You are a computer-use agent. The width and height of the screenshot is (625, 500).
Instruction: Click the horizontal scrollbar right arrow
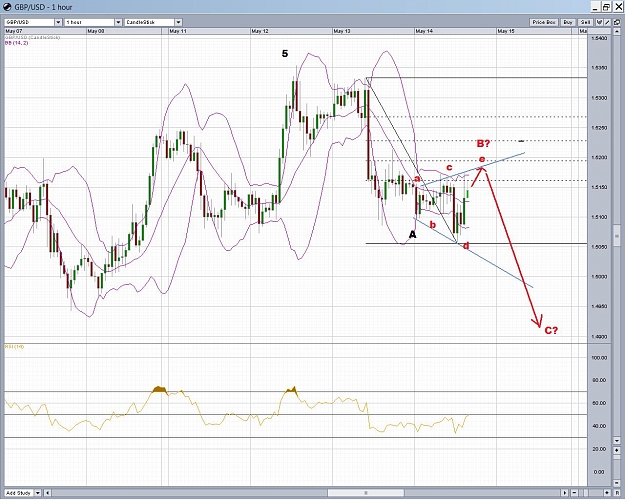[x=564, y=493]
